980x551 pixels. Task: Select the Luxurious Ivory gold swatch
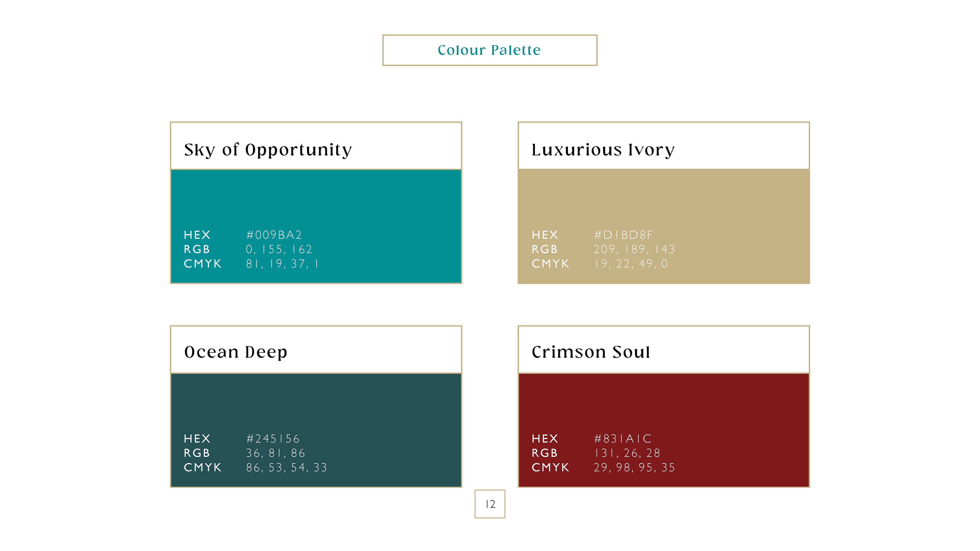pyautogui.click(x=664, y=226)
